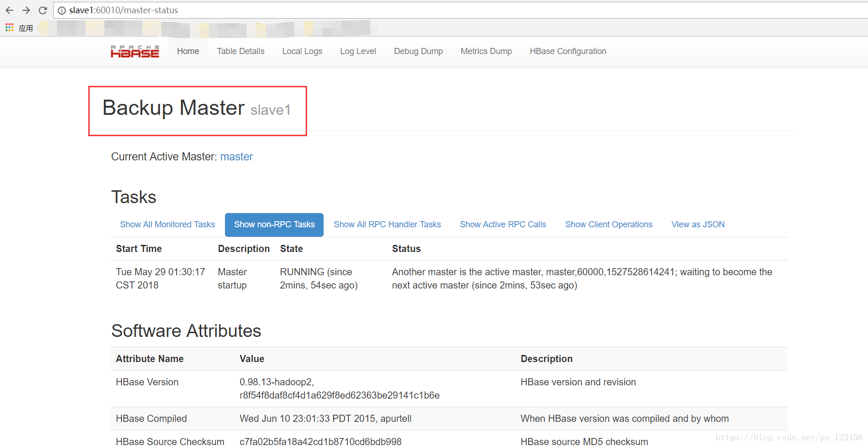Click the 0.98.13-hadoop2 version value
Image resolution: width=868 pixels, height=447 pixels.
click(339, 389)
